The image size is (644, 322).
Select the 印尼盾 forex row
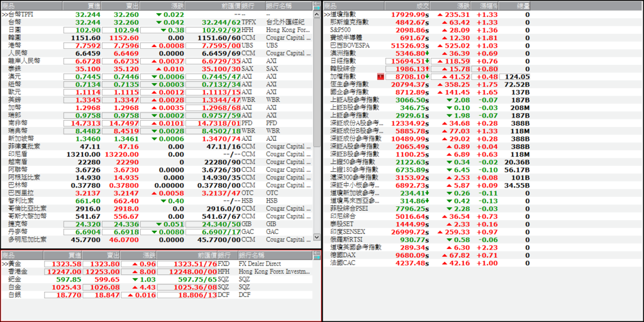click(x=157, y=155)
